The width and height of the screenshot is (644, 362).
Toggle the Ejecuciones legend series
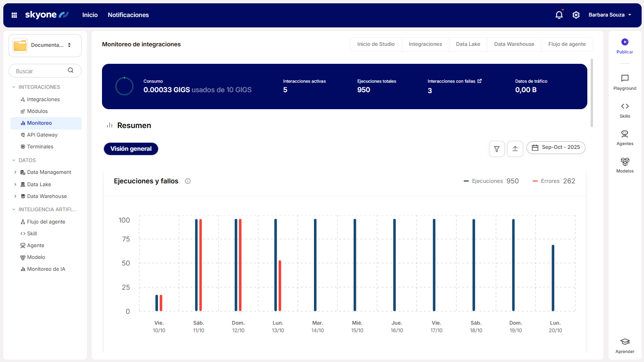pyautogui.click(x=491, y=181)
